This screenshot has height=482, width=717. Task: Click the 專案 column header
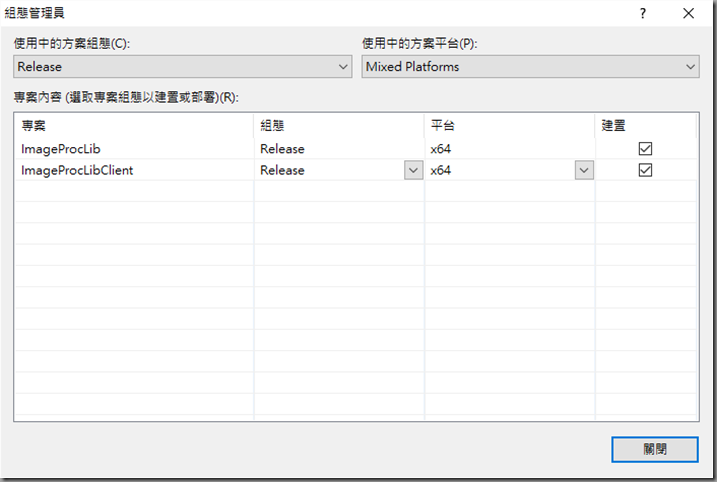pyautogui.click(x=134, y=126)
